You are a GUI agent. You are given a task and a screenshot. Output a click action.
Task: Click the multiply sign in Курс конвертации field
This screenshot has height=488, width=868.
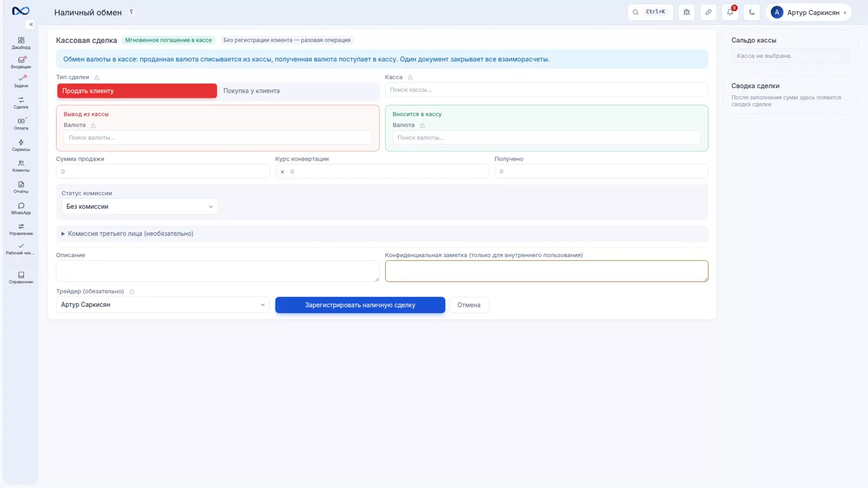(x=282, y=172)
